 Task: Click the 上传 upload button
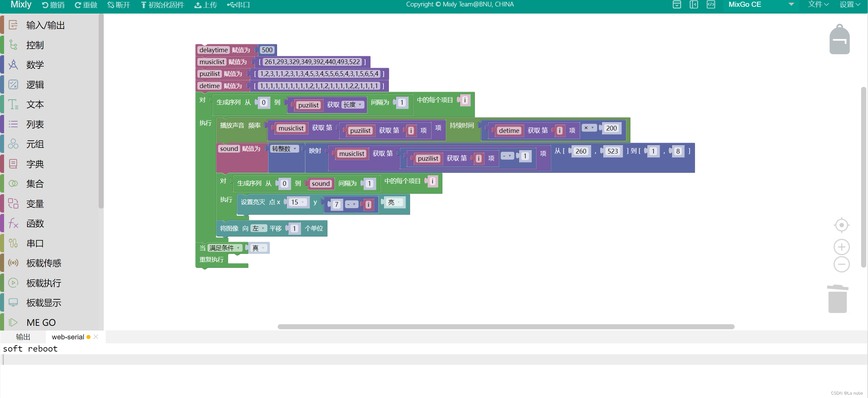[205, 5]
